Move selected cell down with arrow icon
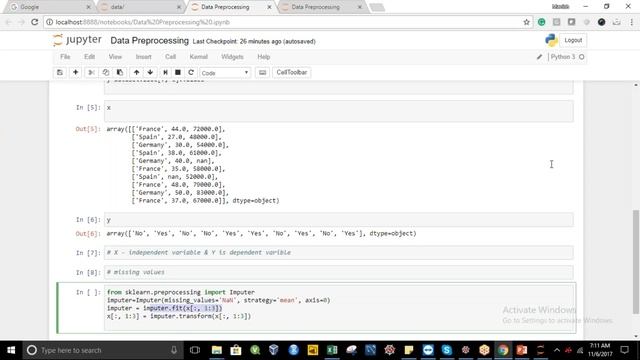The width and height of the screenshot is (640, 360). coord(150,73)
